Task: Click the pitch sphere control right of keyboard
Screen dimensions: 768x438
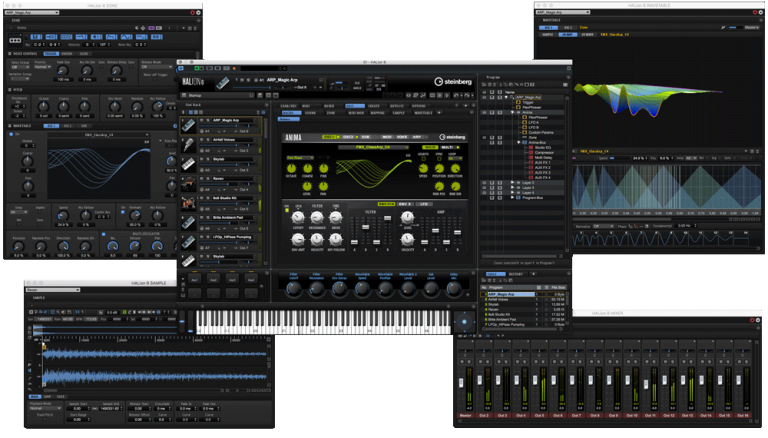Action: pyautogui.click(x=464, y=322)
